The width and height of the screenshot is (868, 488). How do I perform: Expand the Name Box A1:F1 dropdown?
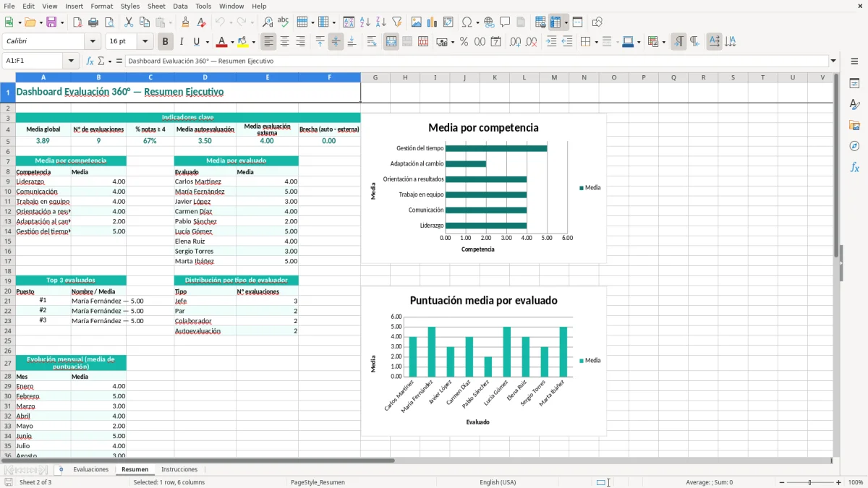tap(72, 61)
